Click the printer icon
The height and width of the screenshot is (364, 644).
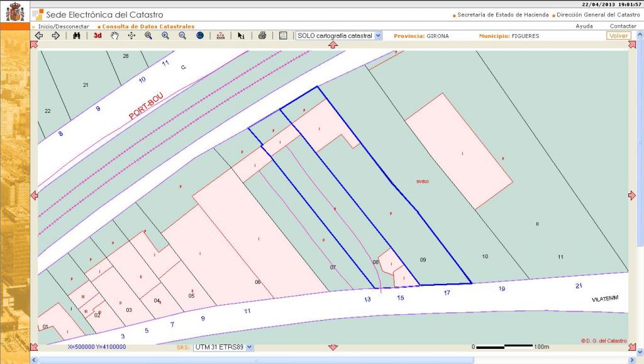[262, 36]
